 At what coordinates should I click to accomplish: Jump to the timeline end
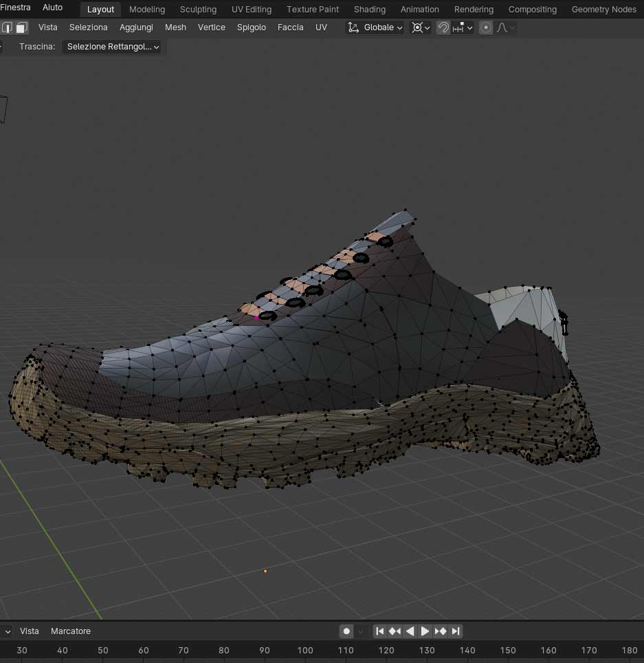(x=456, y=631)
